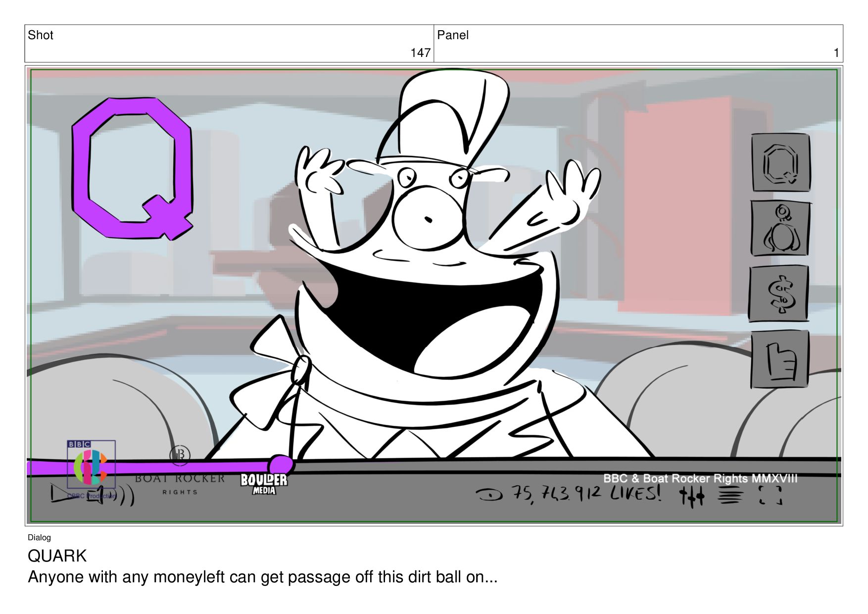
Task: Grab the purple progress bar knob
Action: tap(281, 465)
